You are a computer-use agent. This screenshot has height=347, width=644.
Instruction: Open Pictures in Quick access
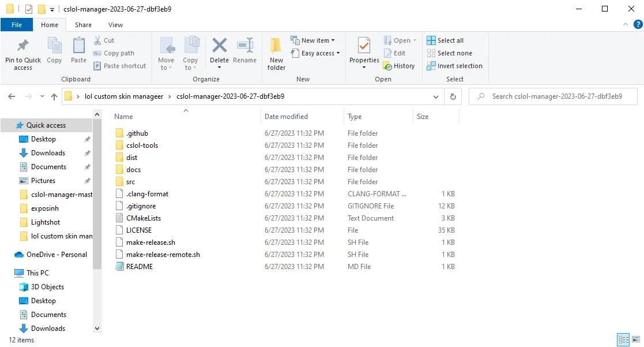click(43, 181)
